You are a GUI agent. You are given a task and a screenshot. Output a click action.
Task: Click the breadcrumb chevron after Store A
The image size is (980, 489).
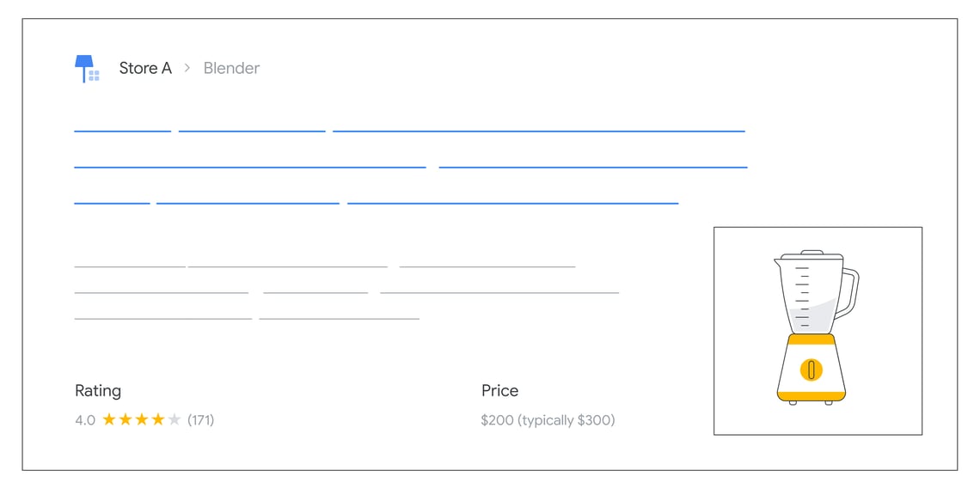point(187,69)
